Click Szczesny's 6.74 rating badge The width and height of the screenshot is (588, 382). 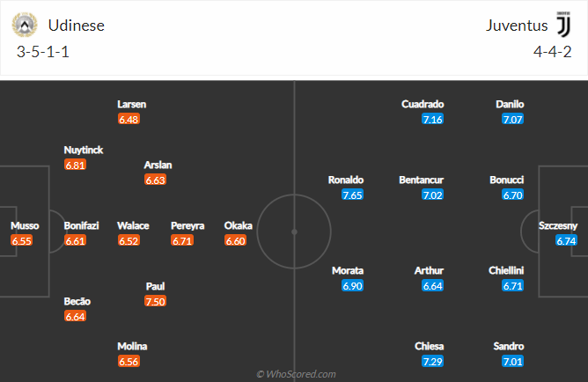click(x=566, y=240)
